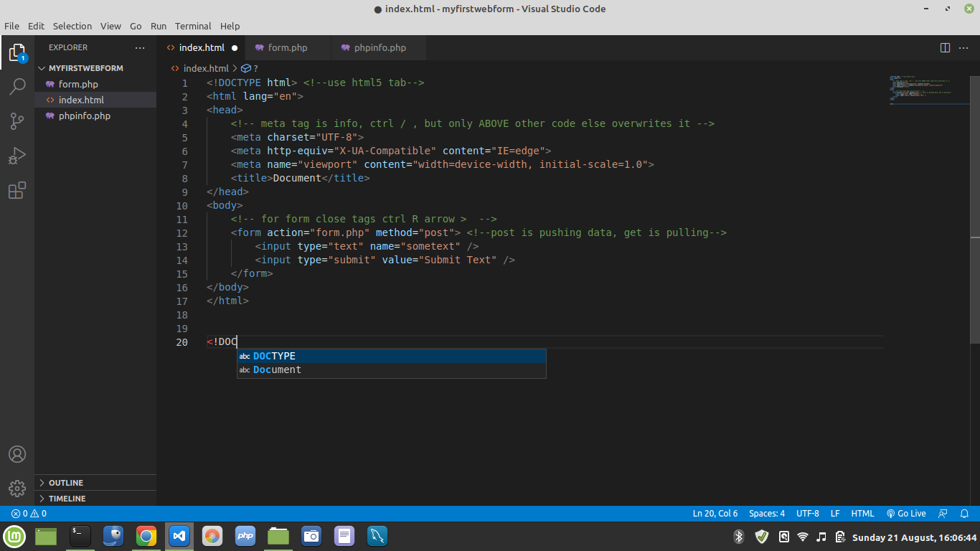Collapse the MYFIRSTWEBFORM folder section
This screenshot has width=980, height=551.
(x=85, y=68)
